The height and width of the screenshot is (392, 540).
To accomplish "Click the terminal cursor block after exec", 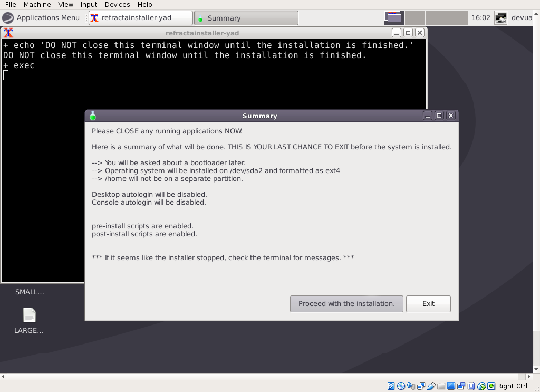I will point(6,75).
